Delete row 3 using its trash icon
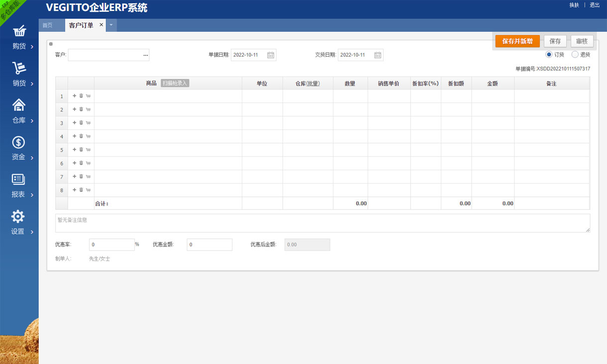The image size is (607, 364). [x=81, y=123]
